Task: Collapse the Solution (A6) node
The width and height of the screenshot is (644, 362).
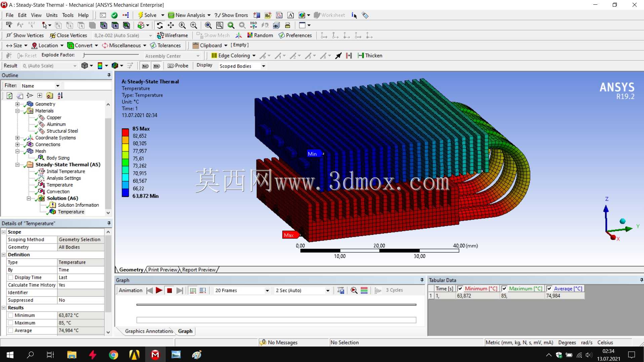Action: [x=29, y=198]
